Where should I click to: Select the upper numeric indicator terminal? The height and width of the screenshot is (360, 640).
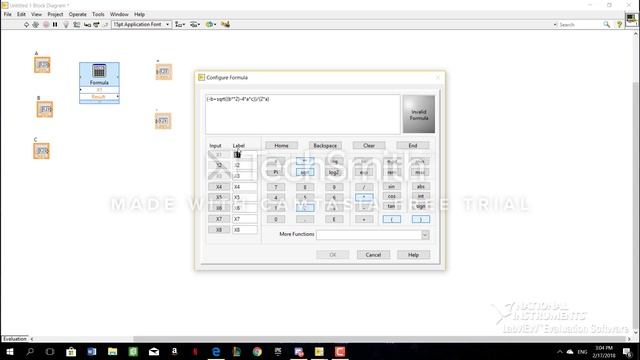pyautogui.click(x=163, y=72)
